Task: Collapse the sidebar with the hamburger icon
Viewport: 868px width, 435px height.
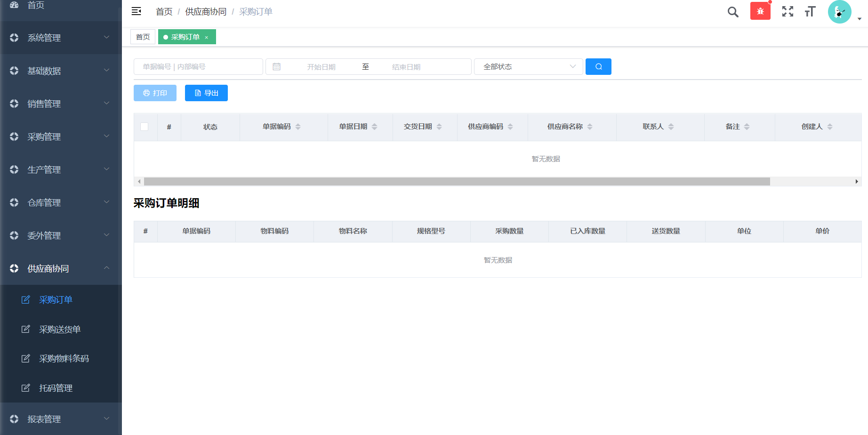Action: coord(136,11)
